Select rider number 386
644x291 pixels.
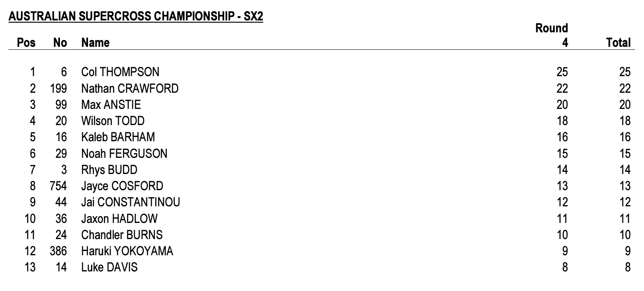[58, 251]
